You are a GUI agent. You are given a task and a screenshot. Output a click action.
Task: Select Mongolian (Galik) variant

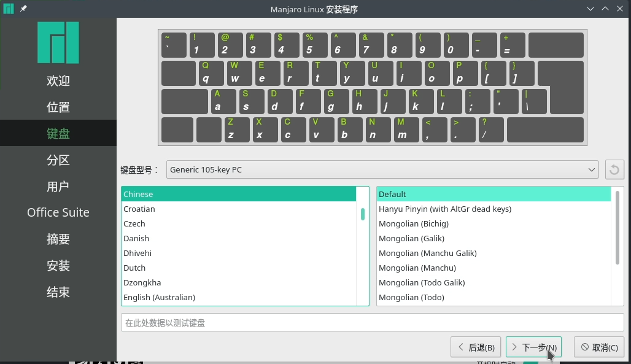pyautogui.click(x=494, y=238)
